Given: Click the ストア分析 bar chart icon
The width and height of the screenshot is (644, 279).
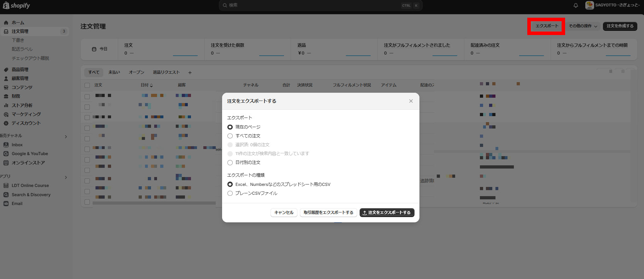Looking at the screenshot, I should tap(6, 105).
